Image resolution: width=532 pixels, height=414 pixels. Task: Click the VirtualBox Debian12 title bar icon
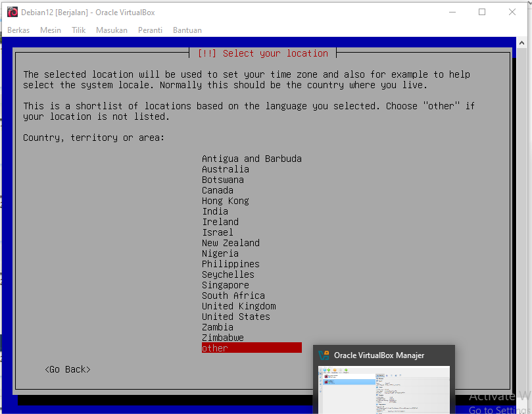click(12, 12)
